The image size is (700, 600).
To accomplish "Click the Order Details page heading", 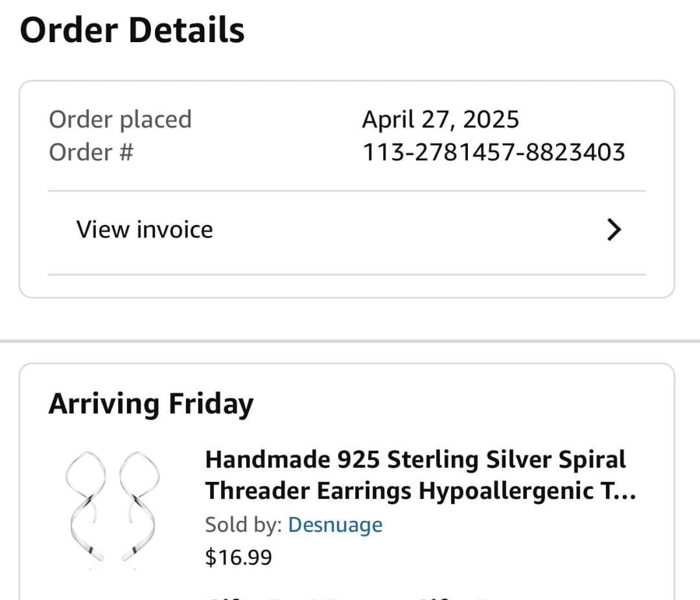I will pos(132,30).
